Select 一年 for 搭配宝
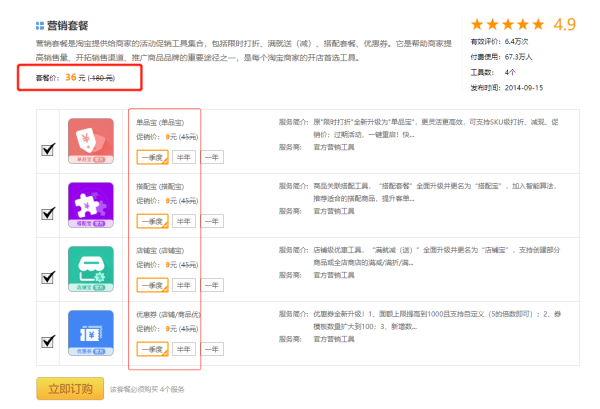This screenshot has width=600, height=409. [x=212, y=221]
